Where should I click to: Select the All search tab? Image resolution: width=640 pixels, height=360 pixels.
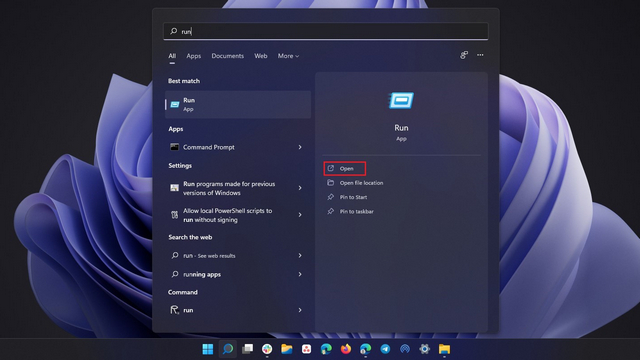(172, 56)
